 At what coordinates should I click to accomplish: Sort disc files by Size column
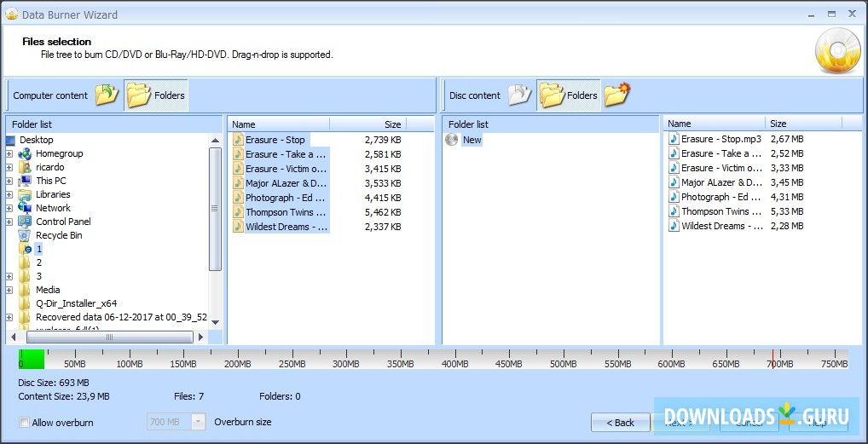coord(804,124)
